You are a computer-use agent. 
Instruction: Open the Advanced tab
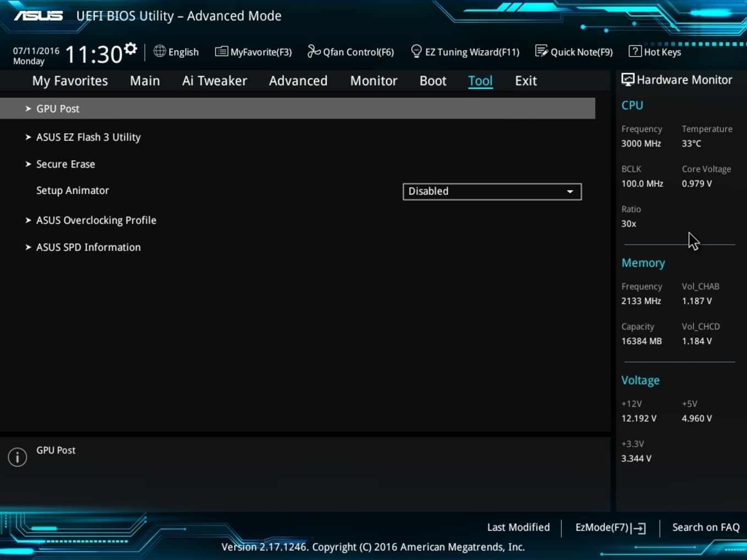point(298,81)
